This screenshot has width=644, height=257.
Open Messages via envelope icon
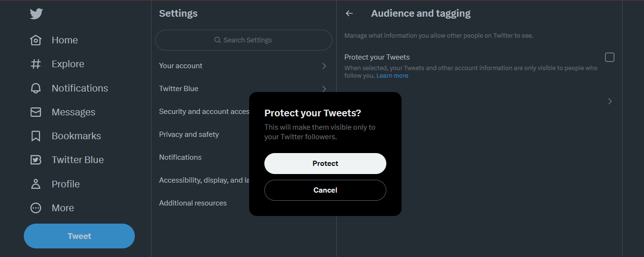pos(36,112)
